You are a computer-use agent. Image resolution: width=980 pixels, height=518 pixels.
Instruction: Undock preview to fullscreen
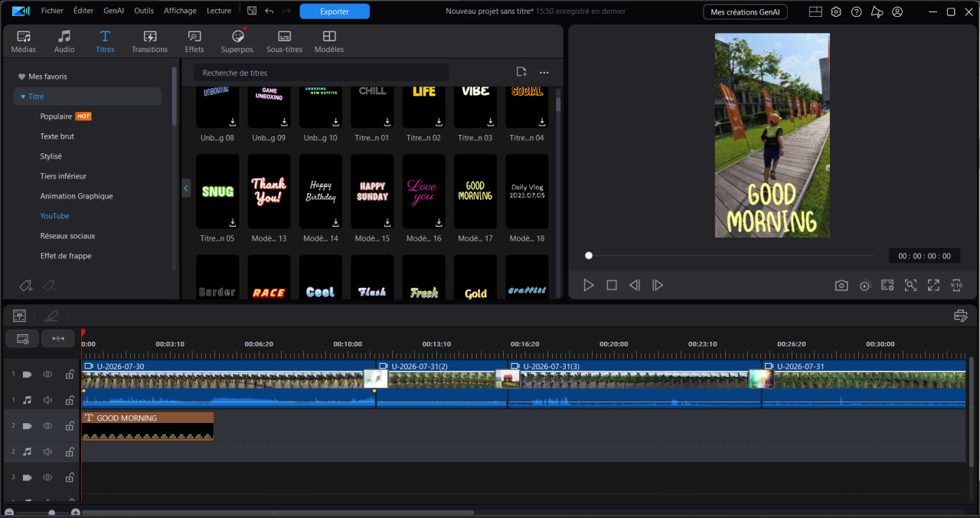point(933,285)
